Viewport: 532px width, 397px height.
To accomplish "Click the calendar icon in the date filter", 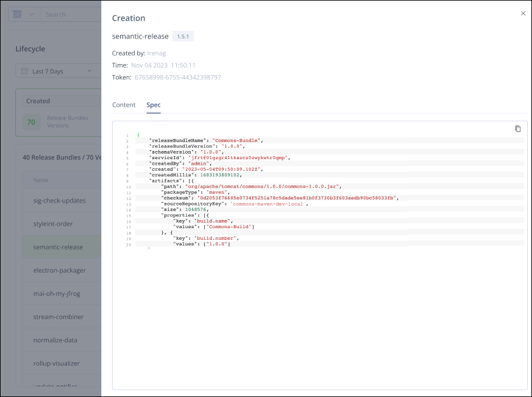I will pyautogui.click(x=25, y=71).
